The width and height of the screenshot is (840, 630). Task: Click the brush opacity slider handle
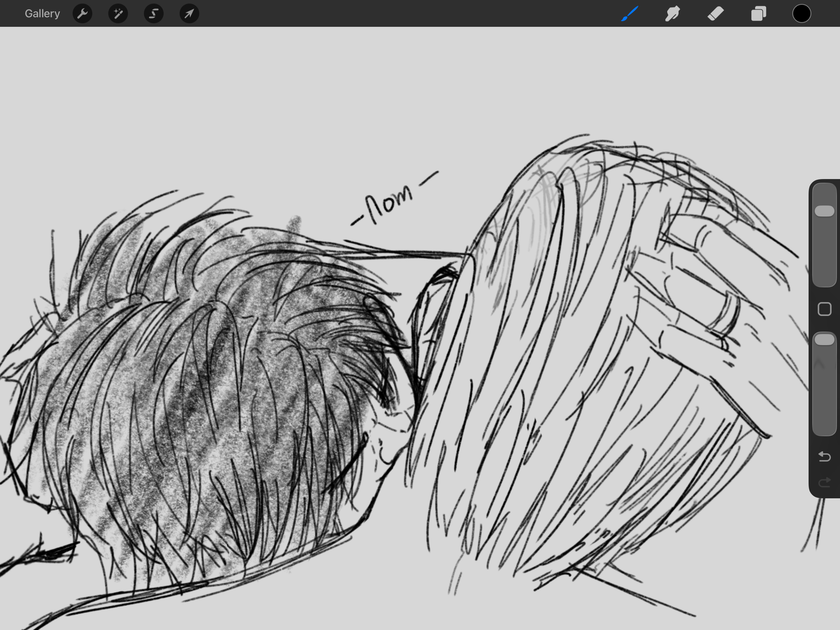(x=824, y=340)
